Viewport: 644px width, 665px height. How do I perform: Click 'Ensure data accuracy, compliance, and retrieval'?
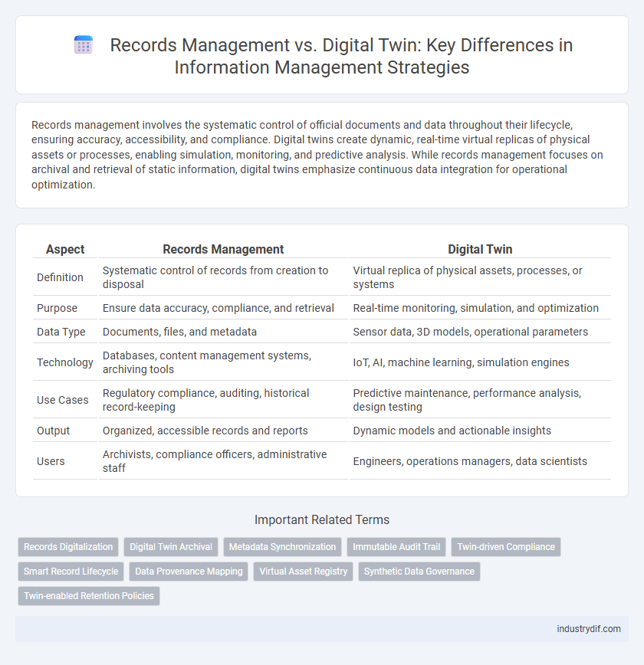(x=223, y=308)
